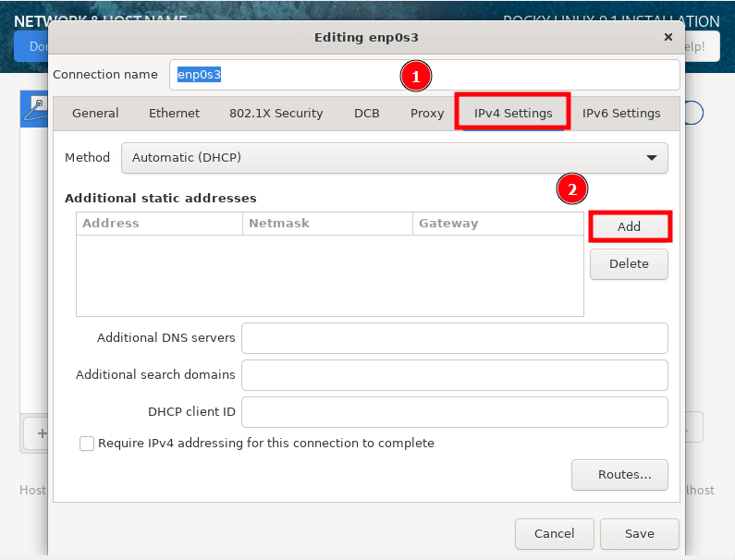
Task: Click the DHCP client ID field
Action: tap(454, 412)
